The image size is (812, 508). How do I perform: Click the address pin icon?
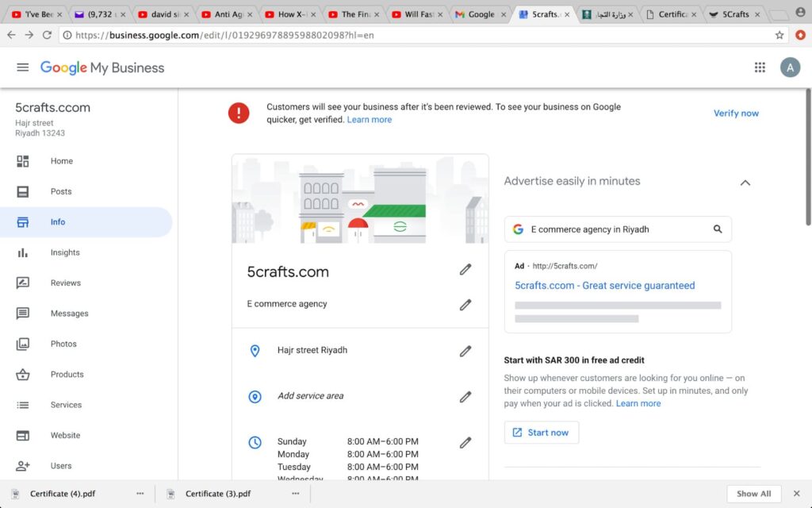point(255,351)
